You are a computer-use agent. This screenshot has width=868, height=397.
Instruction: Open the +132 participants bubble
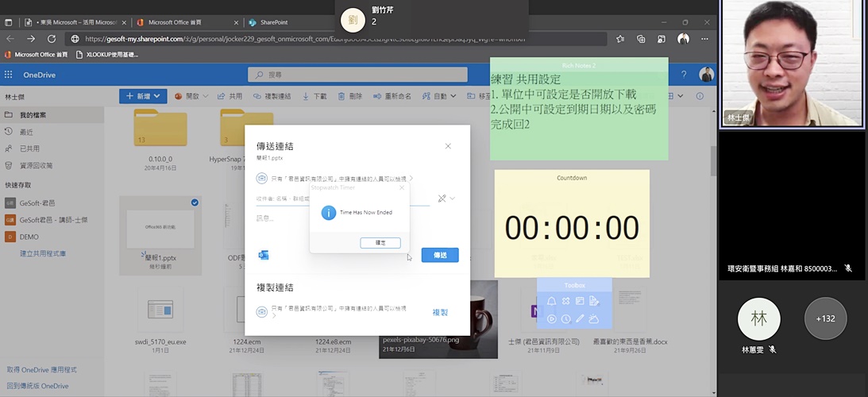825,318
